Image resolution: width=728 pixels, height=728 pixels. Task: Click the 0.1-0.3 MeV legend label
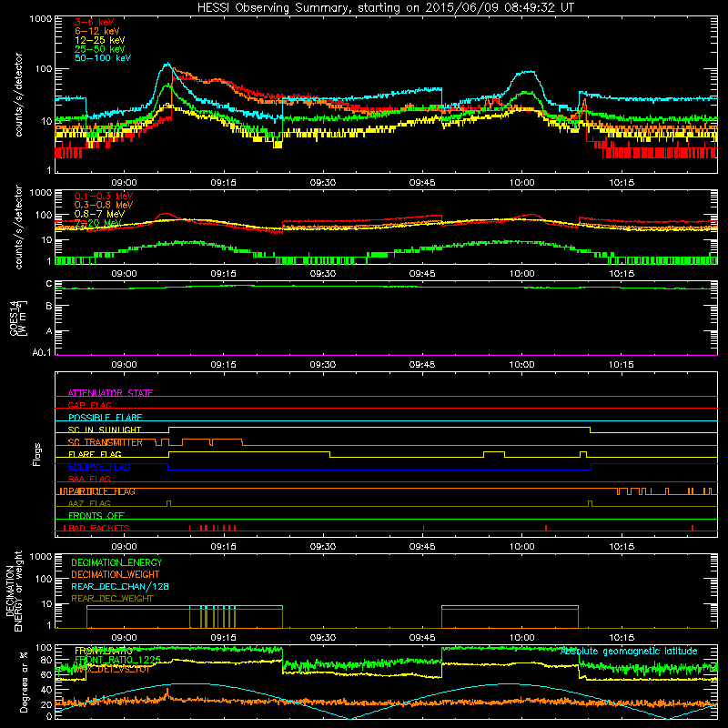point(104,196)
